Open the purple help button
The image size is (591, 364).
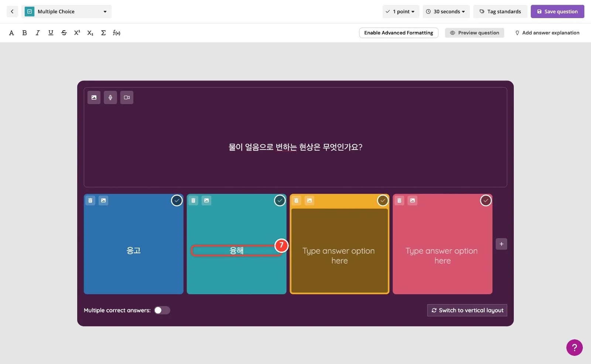click(x=574, y=347)
